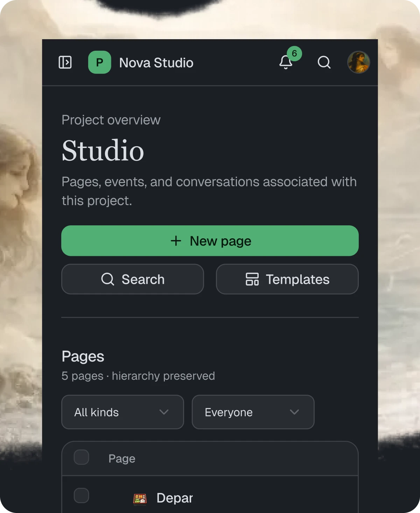
Task: Open the Templates button
Action: (x=287, y=279)
